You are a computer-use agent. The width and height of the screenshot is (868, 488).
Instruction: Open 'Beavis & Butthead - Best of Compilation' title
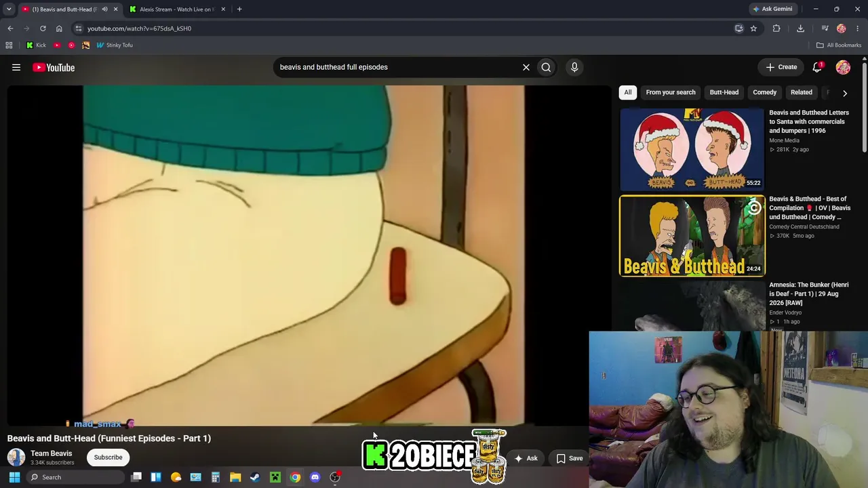(x=810, y=208)
